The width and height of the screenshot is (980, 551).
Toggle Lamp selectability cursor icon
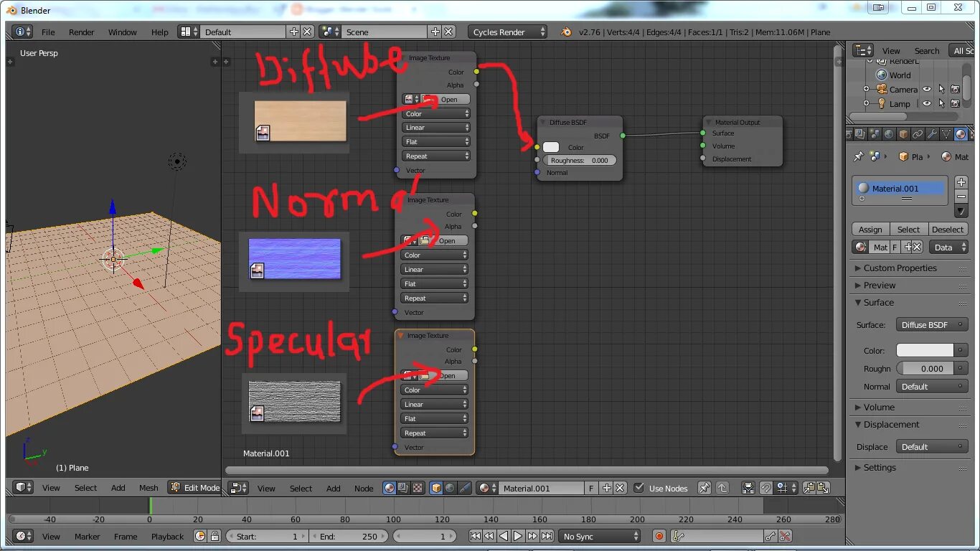(941, 104)
